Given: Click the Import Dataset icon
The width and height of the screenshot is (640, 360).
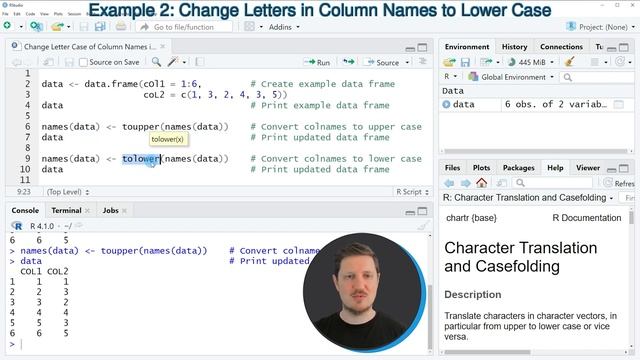Looking at the screenshot, I should point(486,62).
